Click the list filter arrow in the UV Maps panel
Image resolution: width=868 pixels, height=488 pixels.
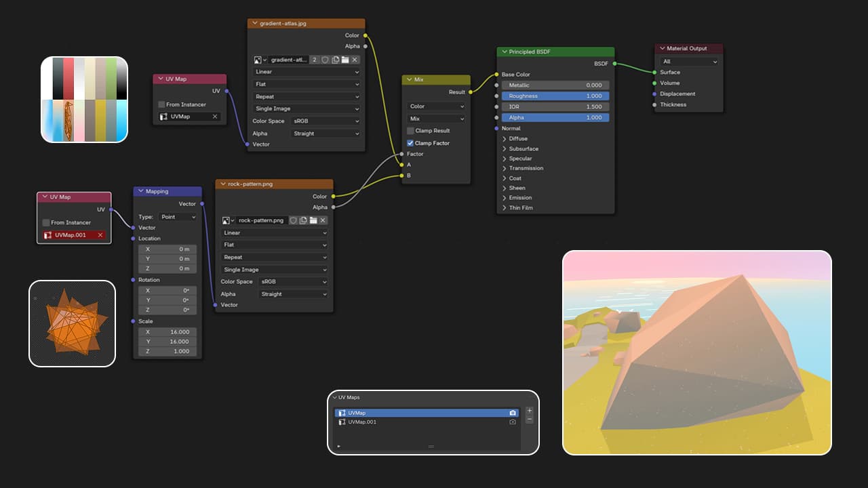coord(338,446)
